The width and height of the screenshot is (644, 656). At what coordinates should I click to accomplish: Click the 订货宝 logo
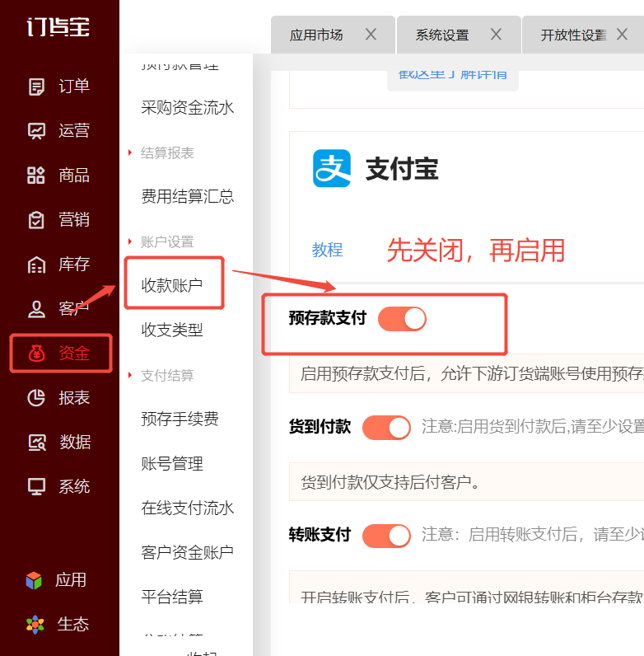click(58, 26)
